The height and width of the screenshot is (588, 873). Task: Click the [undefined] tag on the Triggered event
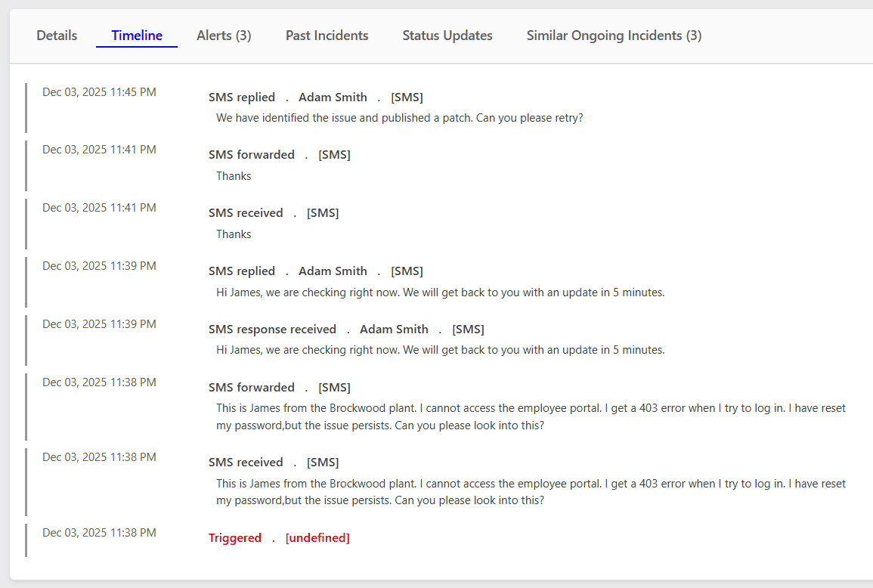click(317, 537)
